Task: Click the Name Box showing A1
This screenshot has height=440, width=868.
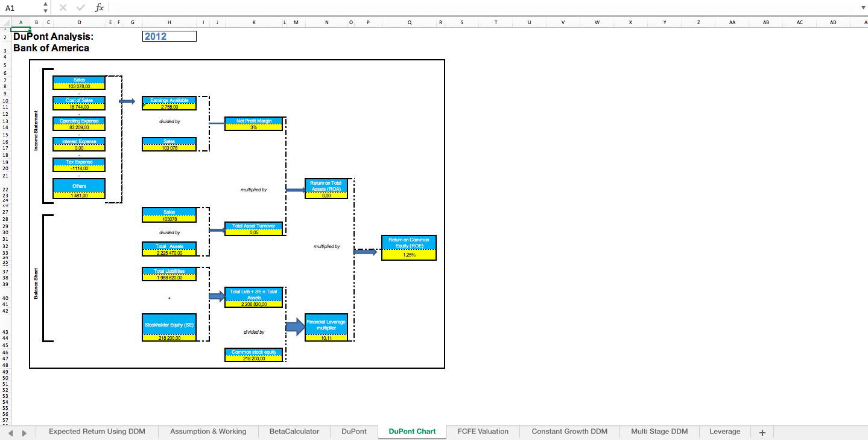Action: tap(22, 8)
